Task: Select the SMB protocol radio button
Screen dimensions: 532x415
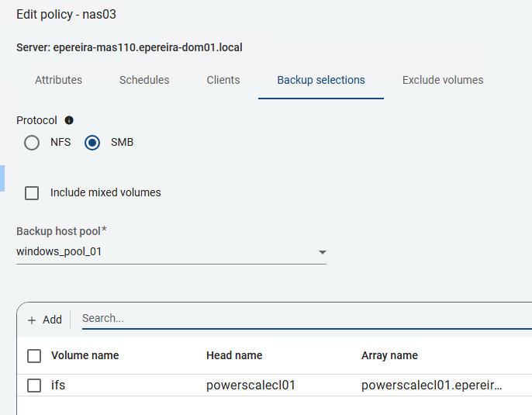Action: coord(92,143)
